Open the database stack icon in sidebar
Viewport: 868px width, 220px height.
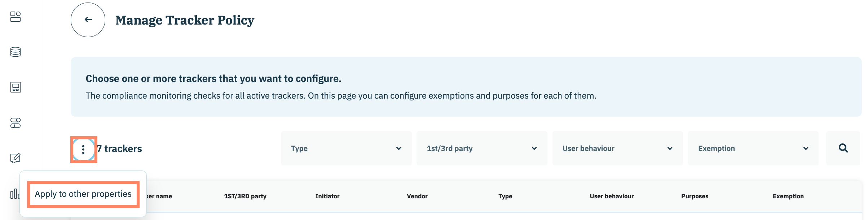16,52
